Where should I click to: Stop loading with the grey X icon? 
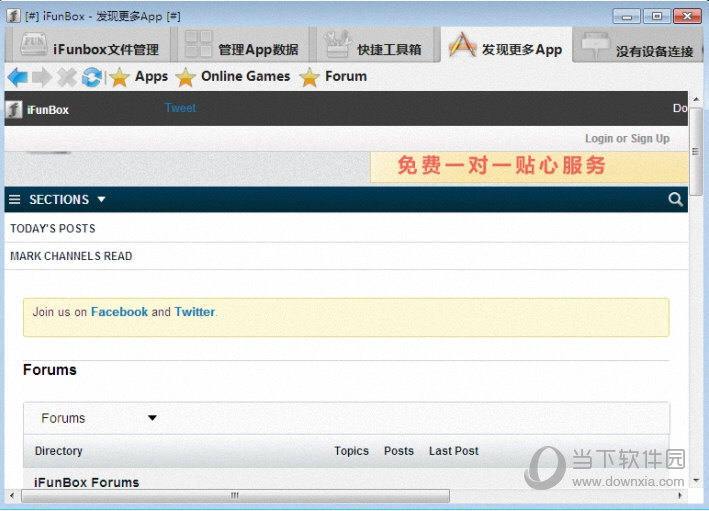click(x=67, y=77)
